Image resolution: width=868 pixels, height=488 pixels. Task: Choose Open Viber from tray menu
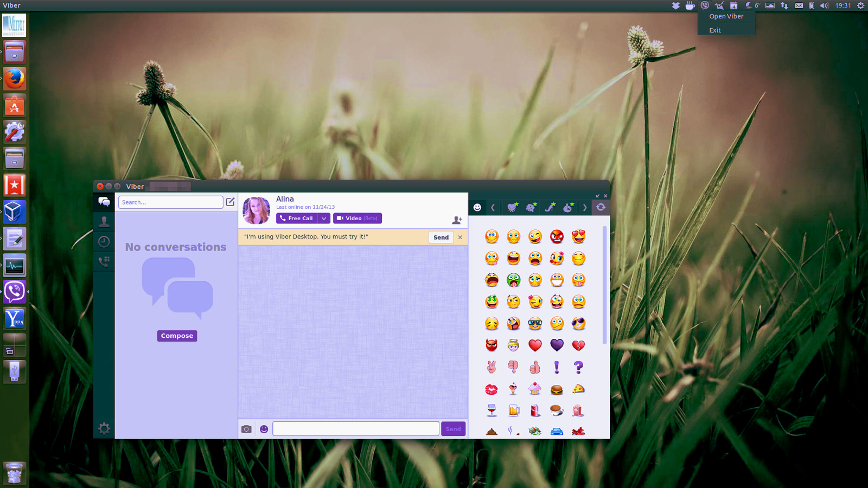point(726,16)
